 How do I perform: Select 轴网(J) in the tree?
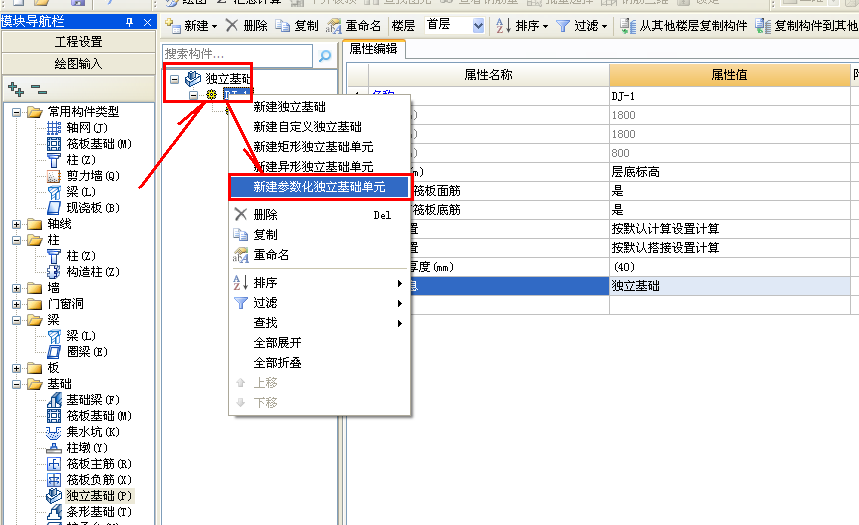(87, 128)
